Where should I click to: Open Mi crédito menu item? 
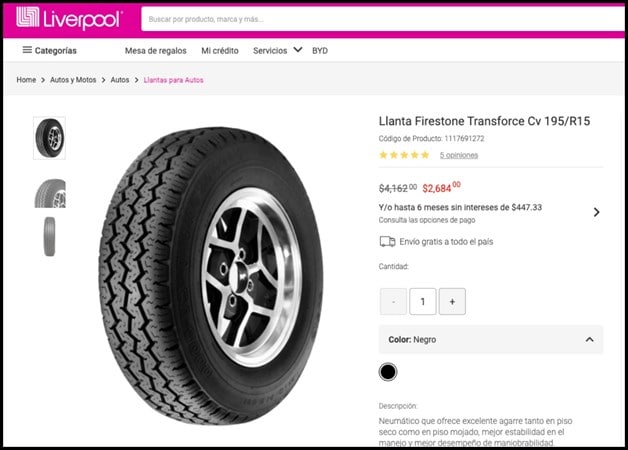point(220,50)
